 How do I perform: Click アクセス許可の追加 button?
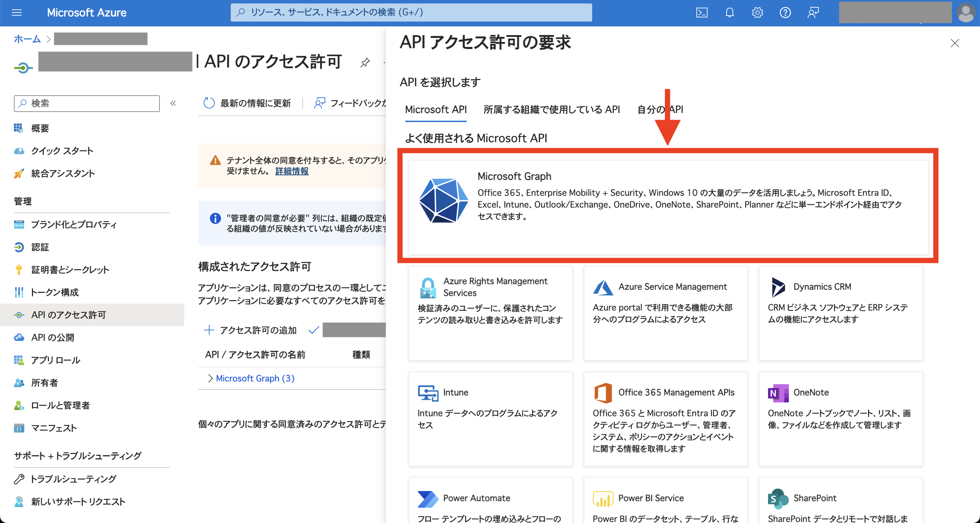coord(250,330)
